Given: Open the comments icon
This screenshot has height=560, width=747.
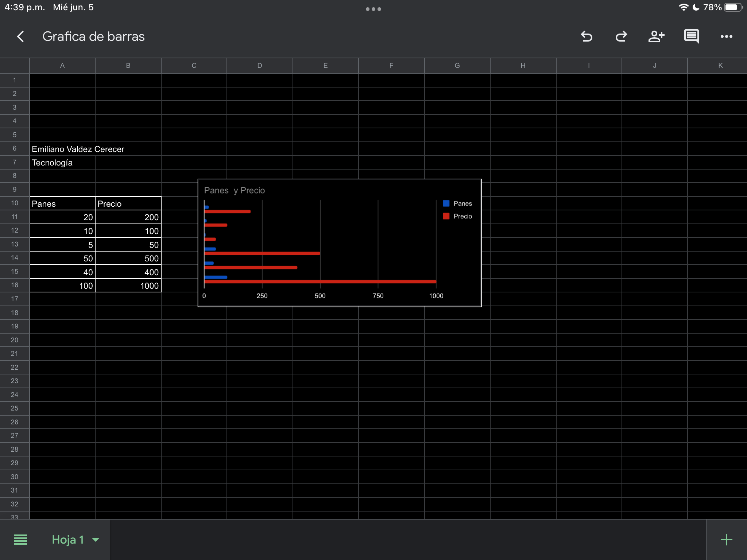Looking at the screenshot, I should pos(691,36).
